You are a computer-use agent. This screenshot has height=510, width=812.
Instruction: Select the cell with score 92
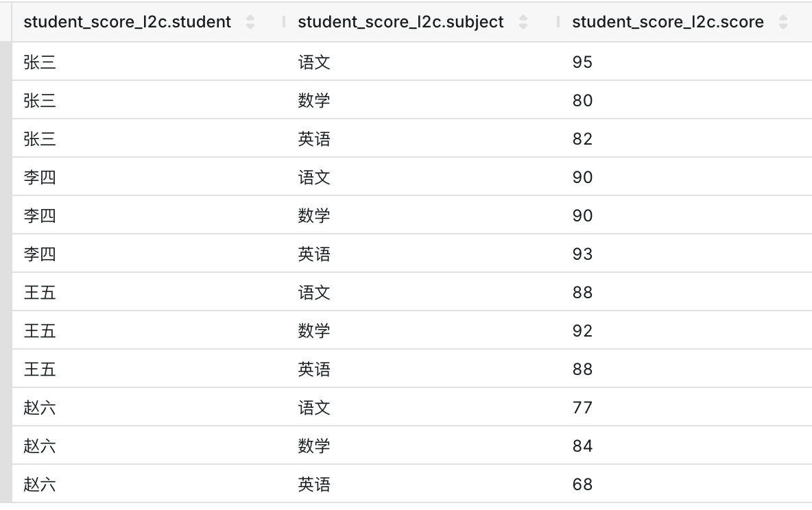582,331
